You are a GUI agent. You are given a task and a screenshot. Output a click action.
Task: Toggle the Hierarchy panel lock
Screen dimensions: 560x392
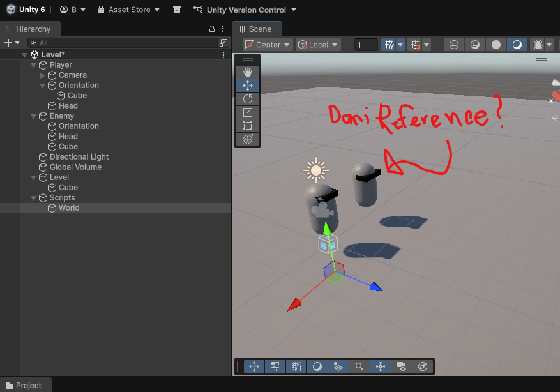click(212, 29)
